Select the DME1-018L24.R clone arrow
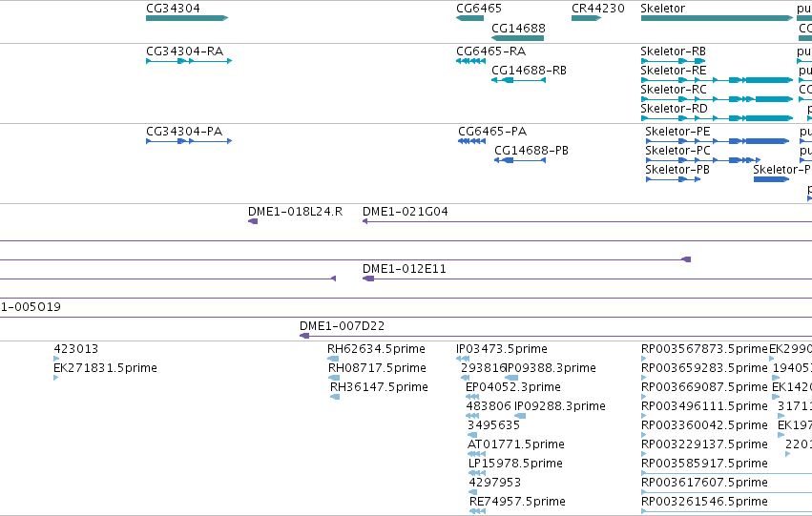This screenshot has height=516, width=812. 253,221
